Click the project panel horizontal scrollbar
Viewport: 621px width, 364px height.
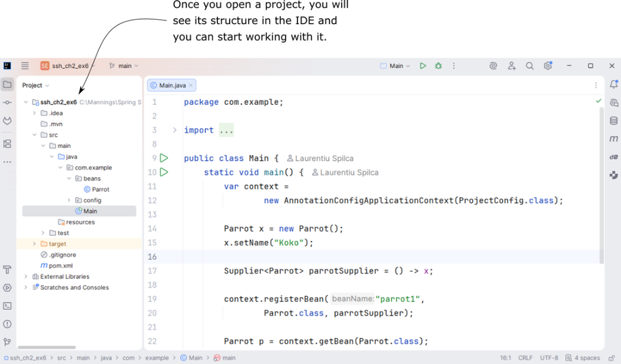point(47,348)
